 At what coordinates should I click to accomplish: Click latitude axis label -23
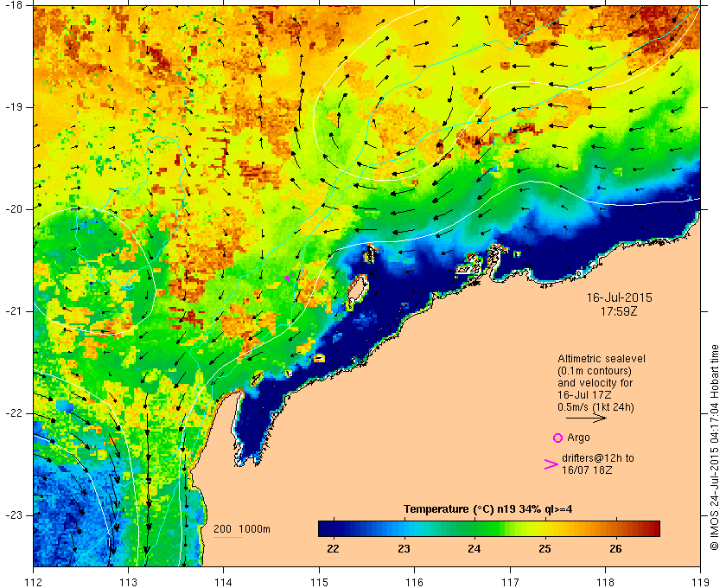[14, 515]
